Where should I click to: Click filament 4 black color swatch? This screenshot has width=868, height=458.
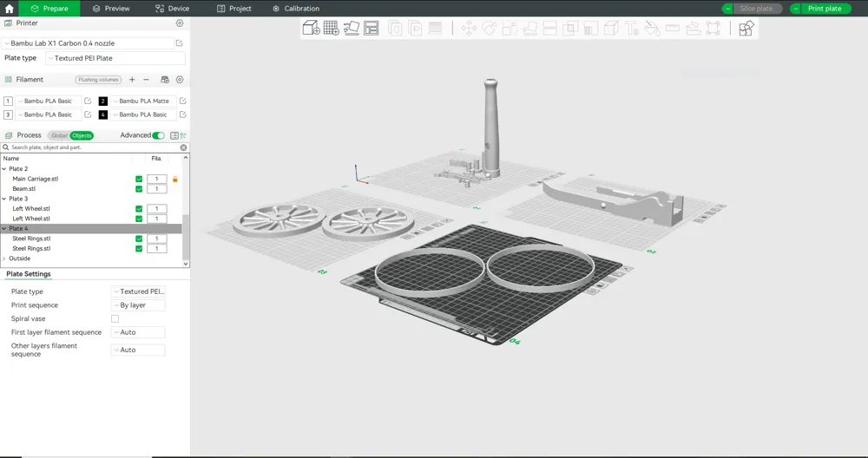click(x=103, y=114)
